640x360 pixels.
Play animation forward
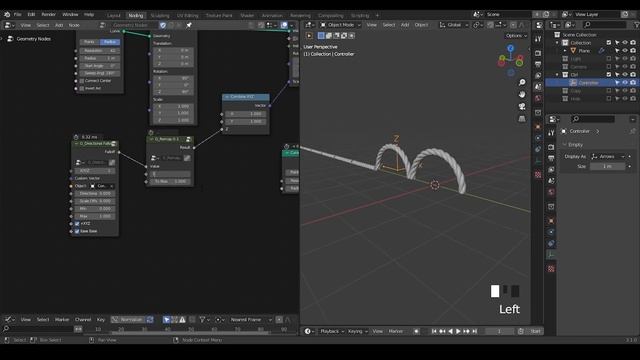click(x=458, y=331)
